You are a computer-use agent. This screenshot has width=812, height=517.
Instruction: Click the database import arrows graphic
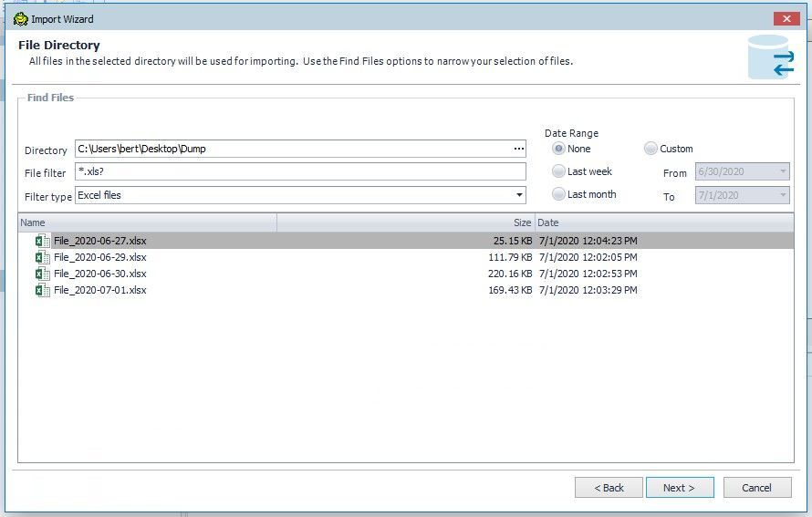[771, 57]
